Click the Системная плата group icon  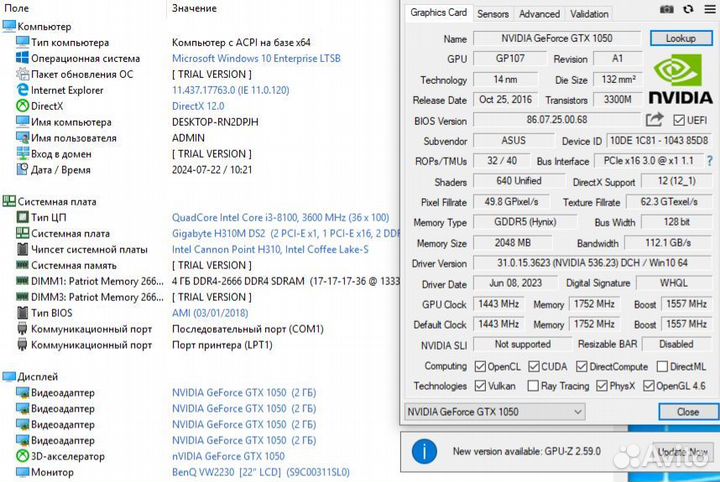[9, 201]
